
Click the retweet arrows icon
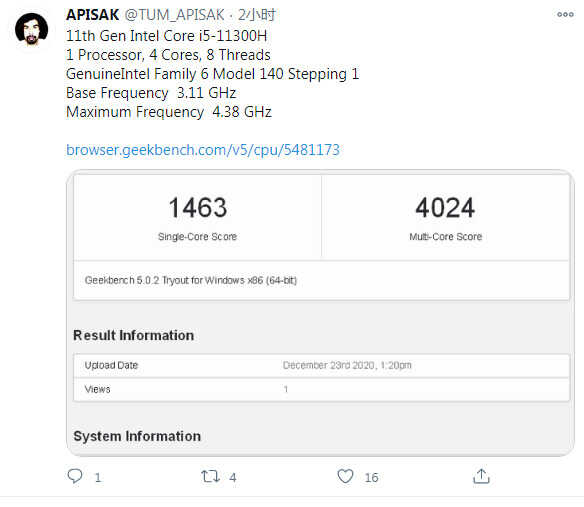(210, 476)
